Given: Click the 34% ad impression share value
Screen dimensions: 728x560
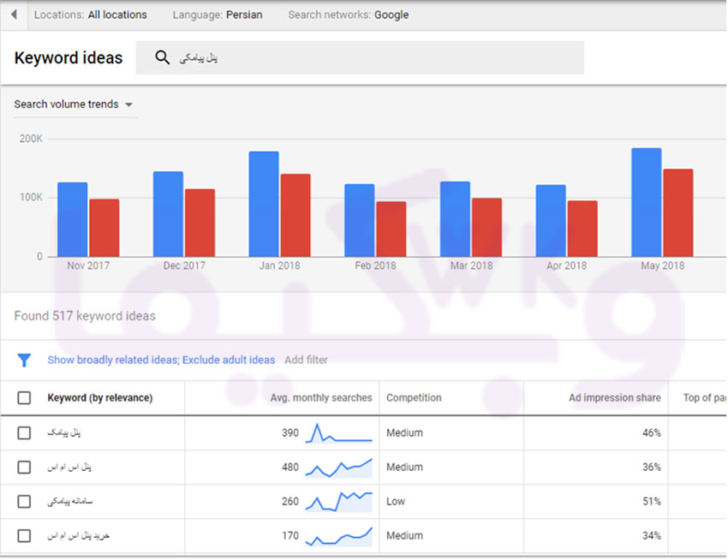Looking at the screenshot, I should (x=652, y=536).
